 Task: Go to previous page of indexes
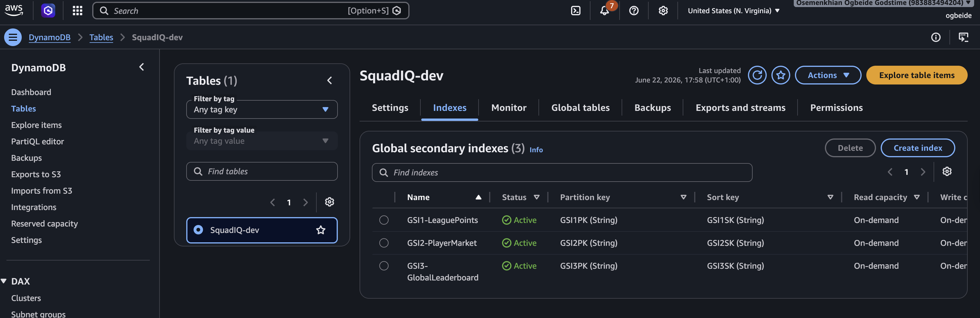890,172
